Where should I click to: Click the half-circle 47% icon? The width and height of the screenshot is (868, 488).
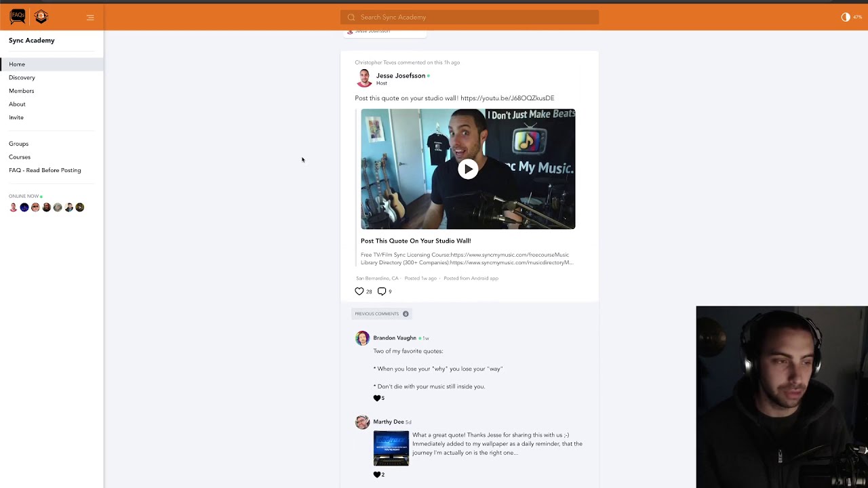click(x=846, y=17)
